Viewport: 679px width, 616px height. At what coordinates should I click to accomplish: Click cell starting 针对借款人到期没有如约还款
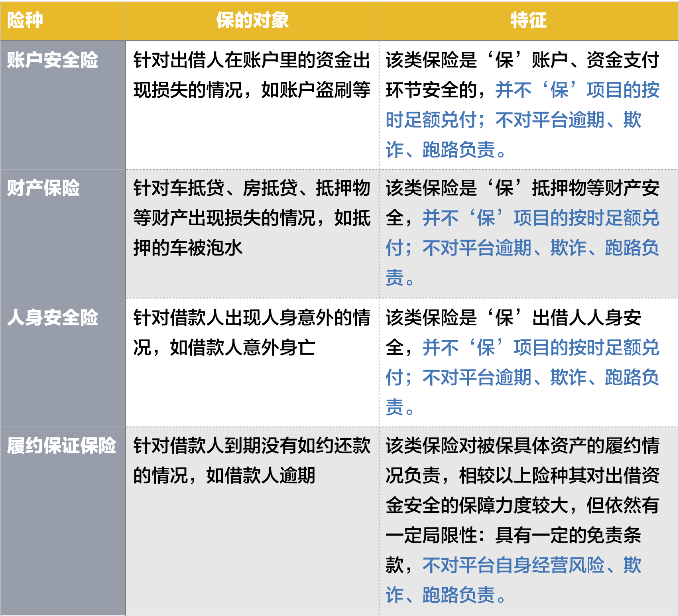(x=252, y=521)
